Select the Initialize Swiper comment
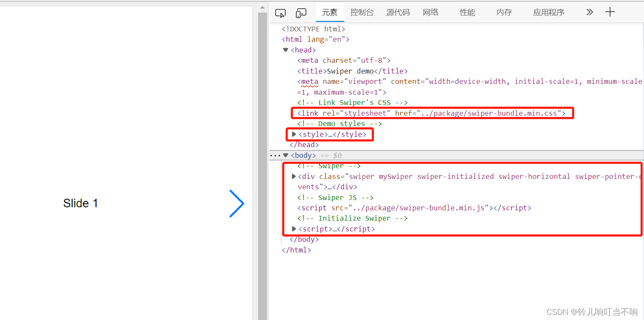Screen dimensions: 644x320 tap(352, 218)
